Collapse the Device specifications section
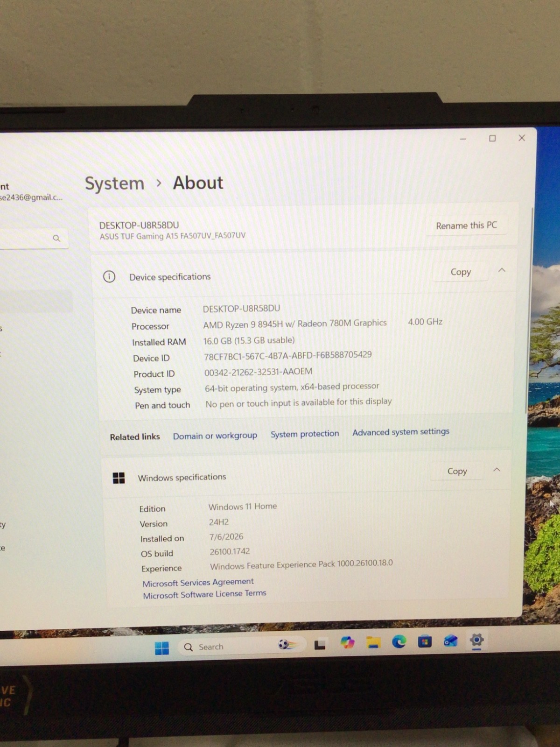This screenshot has width=560, height=747. click(x=502, y=270)
